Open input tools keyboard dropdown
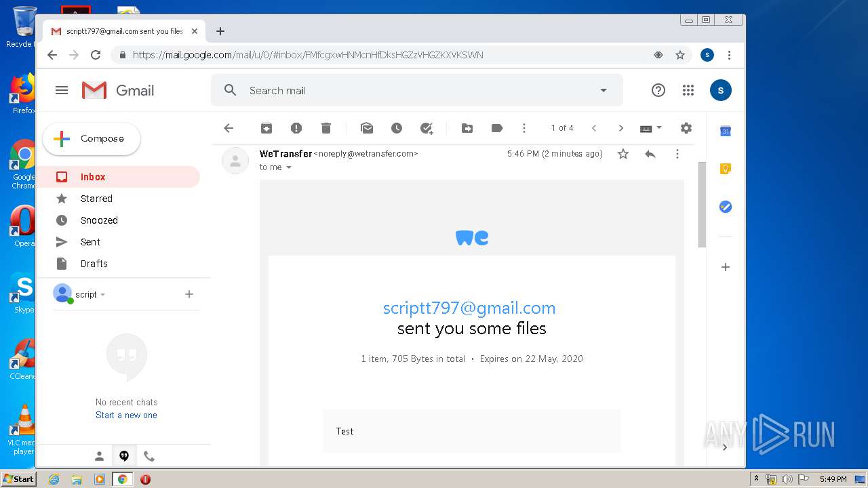868x488 pixels. [x=651, y=128]
